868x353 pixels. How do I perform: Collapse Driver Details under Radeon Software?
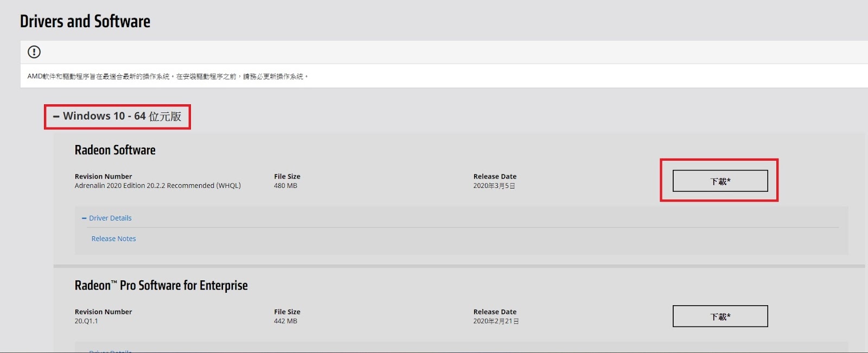click(x=106, y=218)
